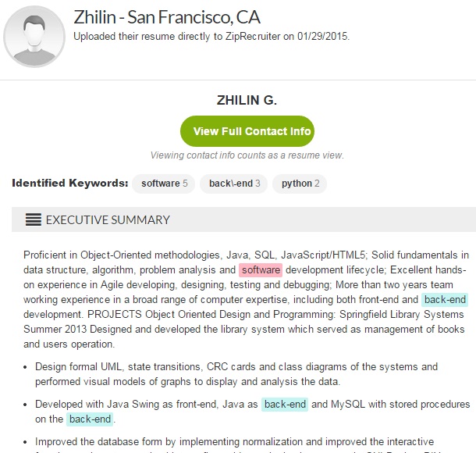
Task: Click highlighted back-end after 'on the'
Action: coord(90,419)
